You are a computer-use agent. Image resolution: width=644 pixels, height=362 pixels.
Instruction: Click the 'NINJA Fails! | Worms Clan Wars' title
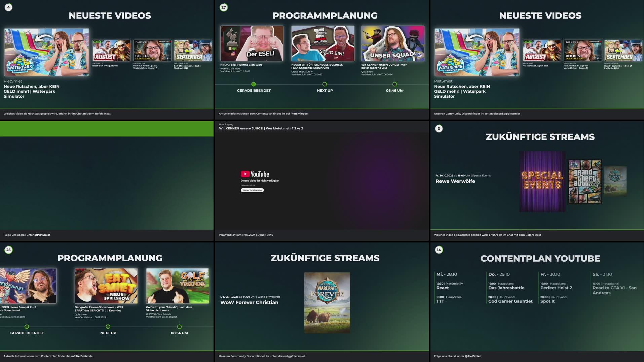click(241, 65)
